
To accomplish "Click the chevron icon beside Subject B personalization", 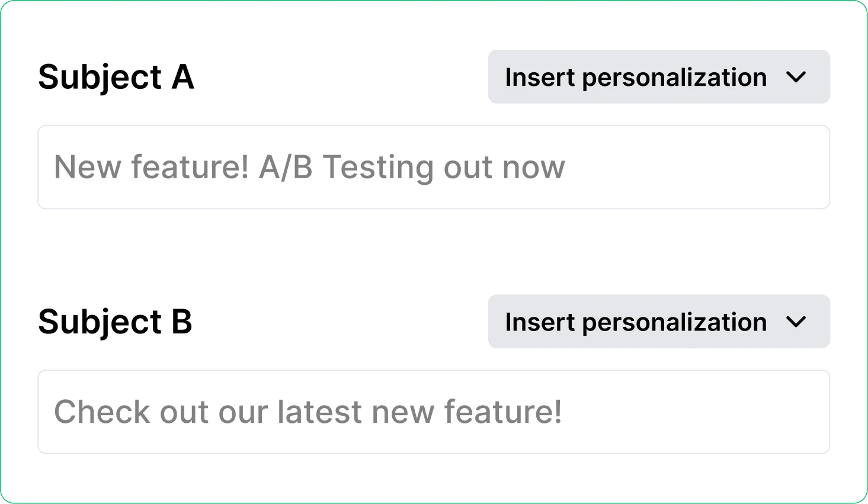I will (x=796, y=322).
